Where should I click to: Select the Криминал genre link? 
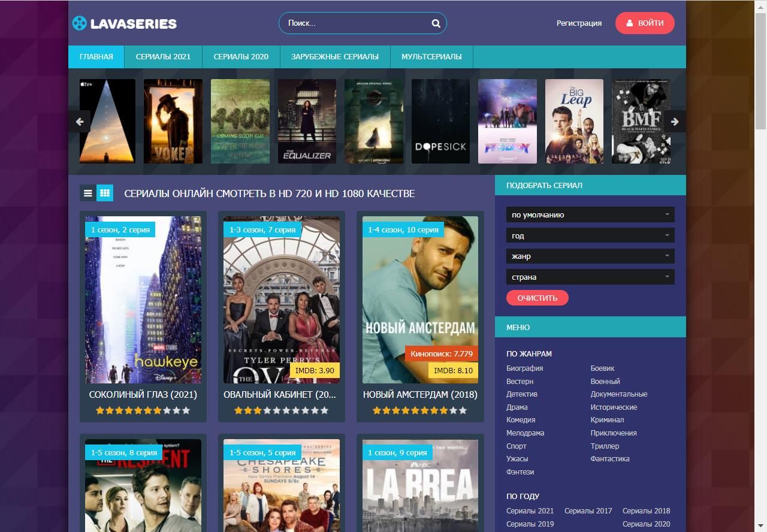tap(608, 420)
